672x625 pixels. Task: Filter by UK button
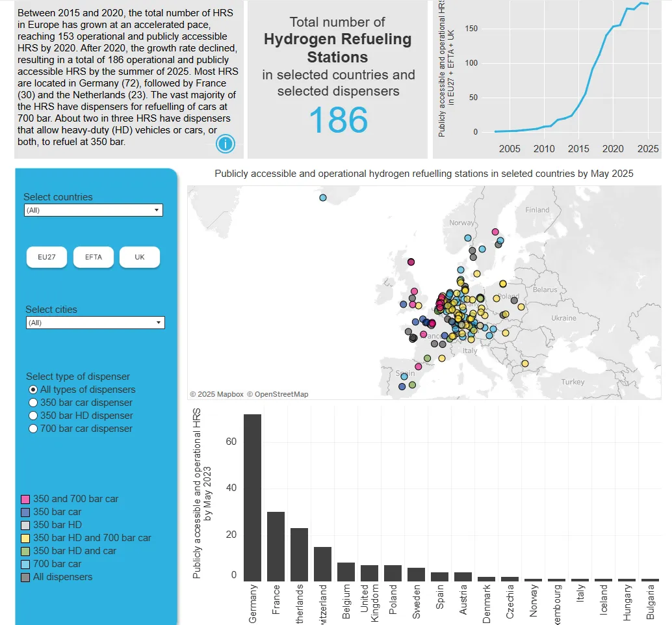click(140, 257)
